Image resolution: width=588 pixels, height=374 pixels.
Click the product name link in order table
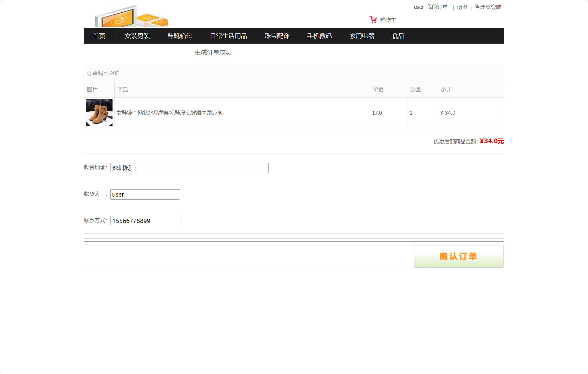169,113
